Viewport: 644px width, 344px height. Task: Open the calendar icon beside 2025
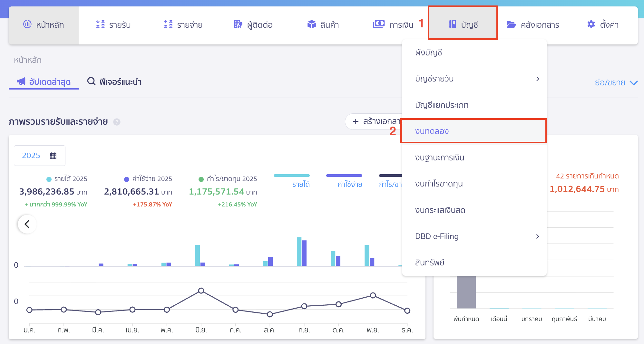point(53,155)
